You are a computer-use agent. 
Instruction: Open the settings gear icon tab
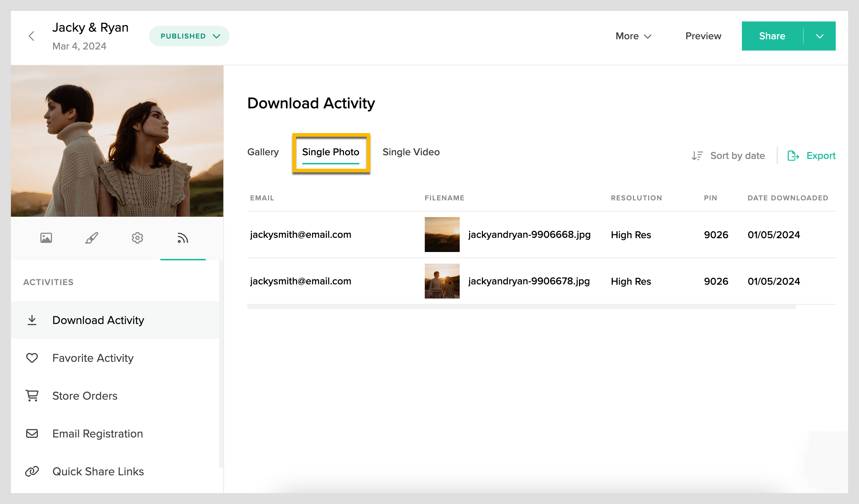point(137,238)
